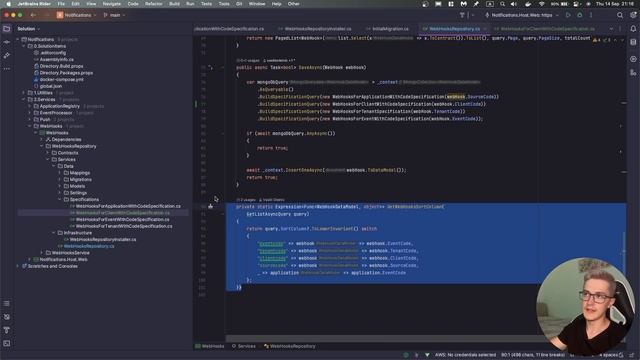Open the Terminal tool window icon
The image size is (640, 360).
click(7, 343)
